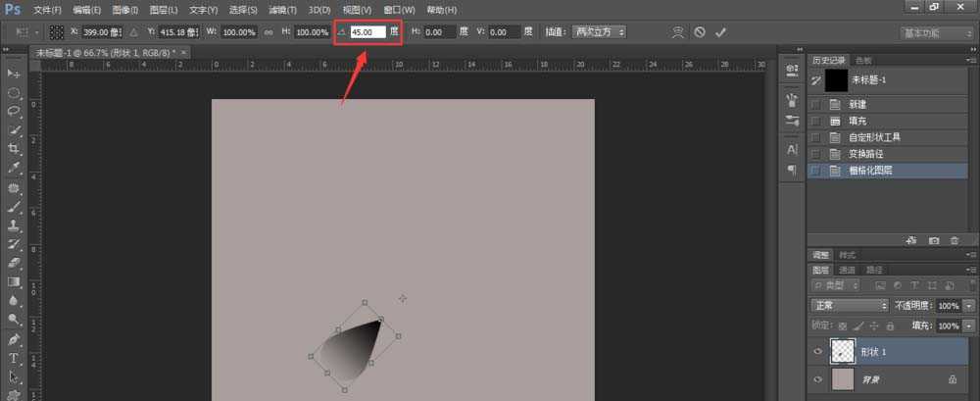The width and height of the screenshot is (980, 401).
Task: Create new snapshot with camera icon
Action: pyautogui.click(x=933, y=240)
